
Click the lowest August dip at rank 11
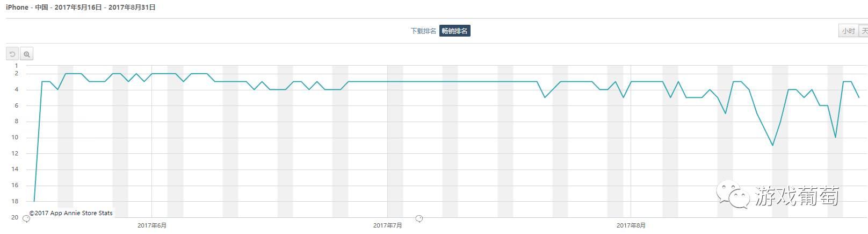(x=772, y=145)
